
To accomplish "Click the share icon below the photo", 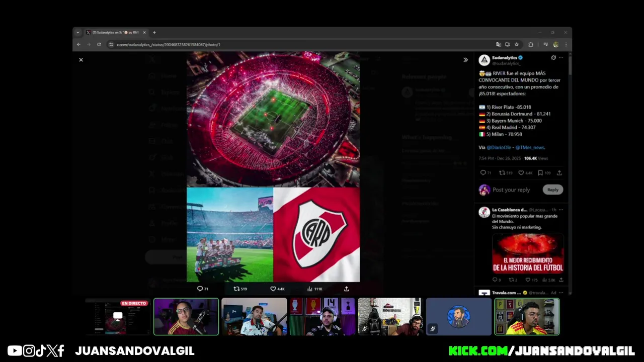I will (x=346, y=289).
